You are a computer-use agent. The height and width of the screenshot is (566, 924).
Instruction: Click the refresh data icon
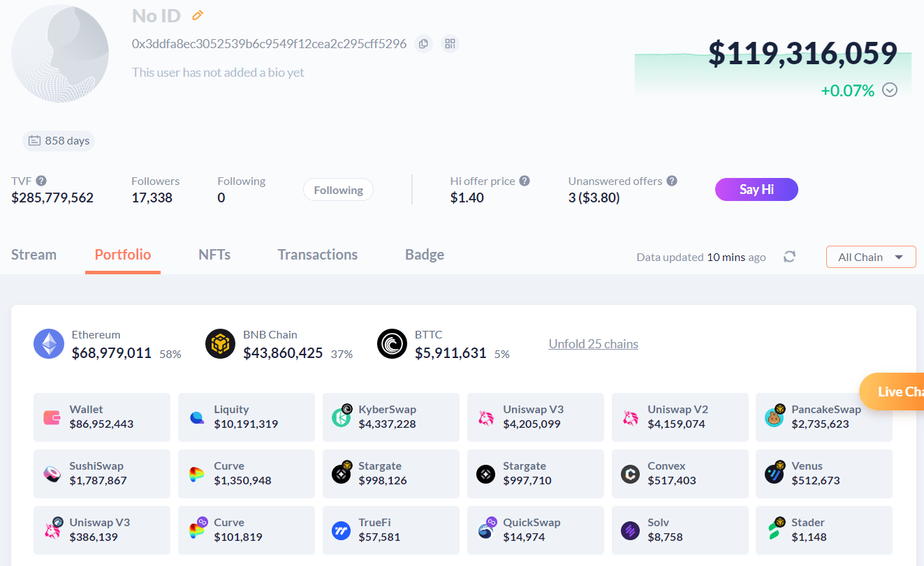tap(789, 257)
